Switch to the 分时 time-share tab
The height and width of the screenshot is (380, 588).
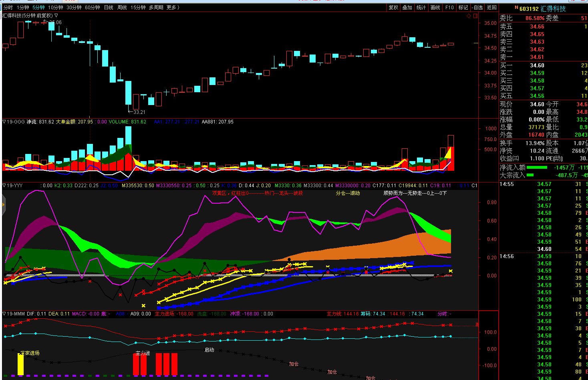[8, 8]
